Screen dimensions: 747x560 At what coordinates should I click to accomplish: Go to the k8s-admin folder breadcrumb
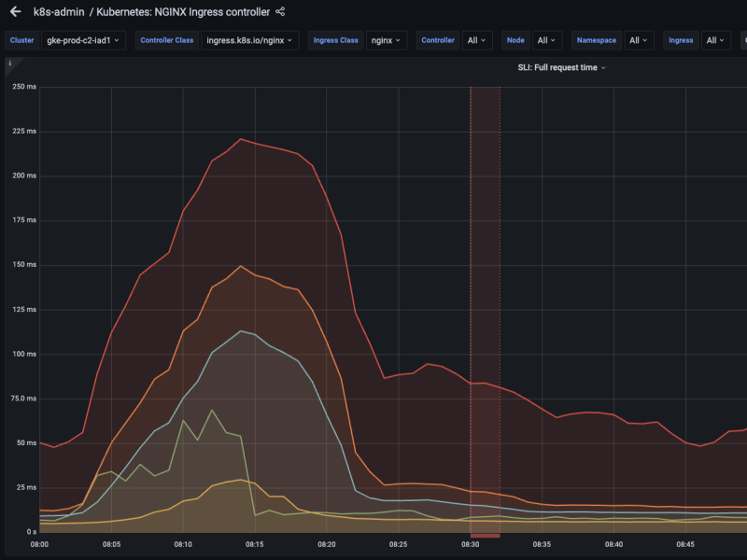[x=58, y=12]
